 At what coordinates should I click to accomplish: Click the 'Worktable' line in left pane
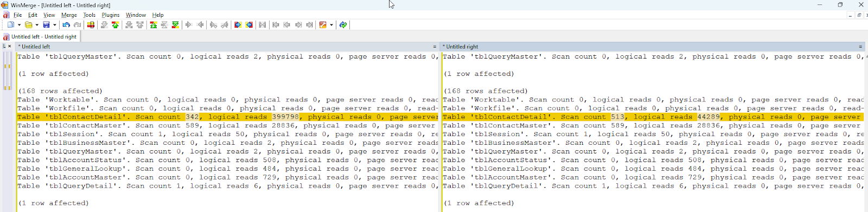click(x=228, y=100)
